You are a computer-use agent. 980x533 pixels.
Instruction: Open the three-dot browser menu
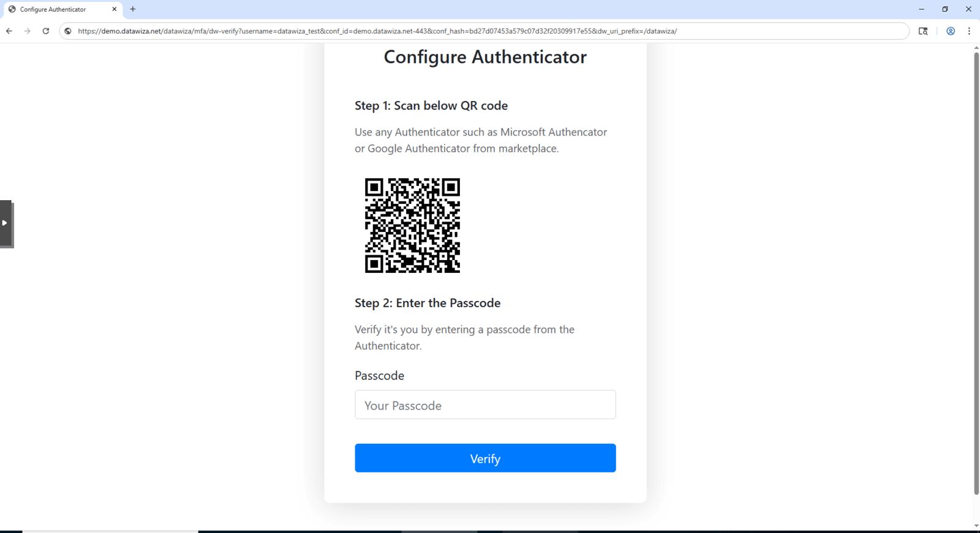(x=969, y=31)
